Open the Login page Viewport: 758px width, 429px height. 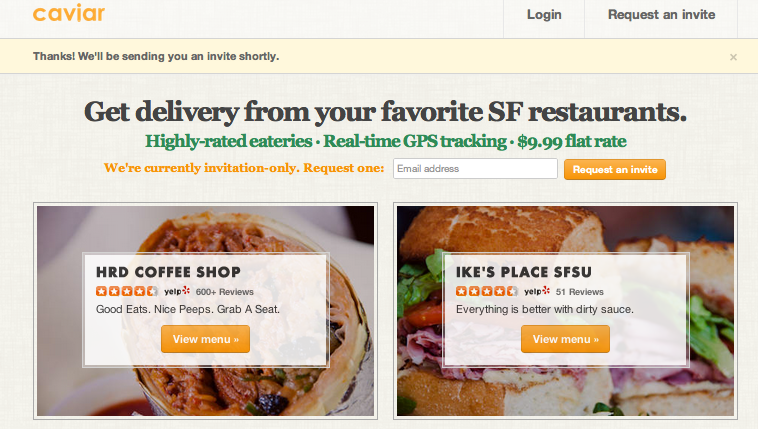coord(544,15)
